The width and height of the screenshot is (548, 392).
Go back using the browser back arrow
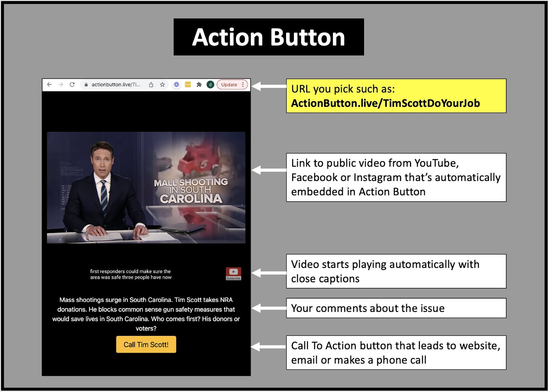50,85
